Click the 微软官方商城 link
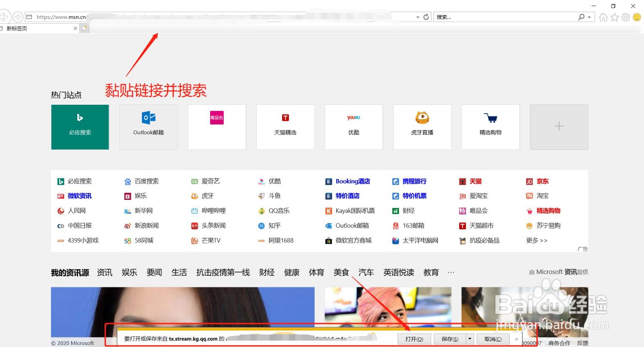Viewport: 644px width, 347px height. (354, 241)
